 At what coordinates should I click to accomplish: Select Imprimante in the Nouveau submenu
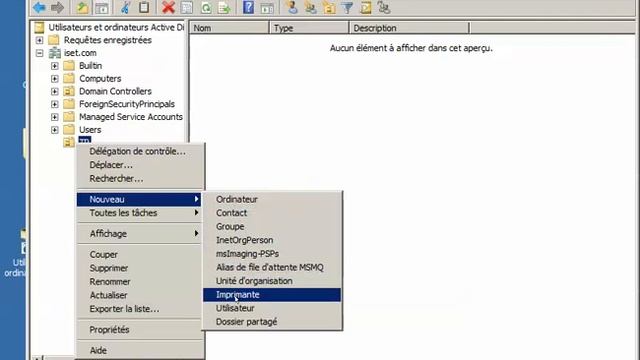(x=272, y=295)
